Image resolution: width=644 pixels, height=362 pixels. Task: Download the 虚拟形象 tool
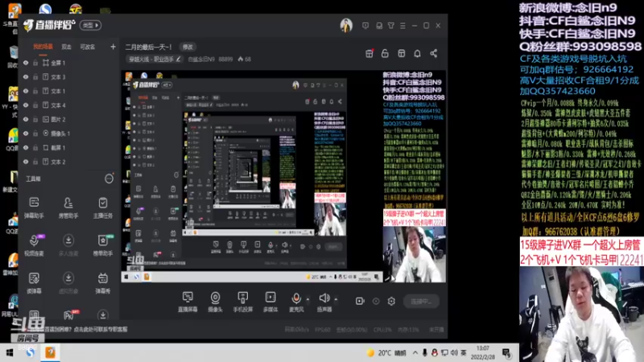pos(68,282)
